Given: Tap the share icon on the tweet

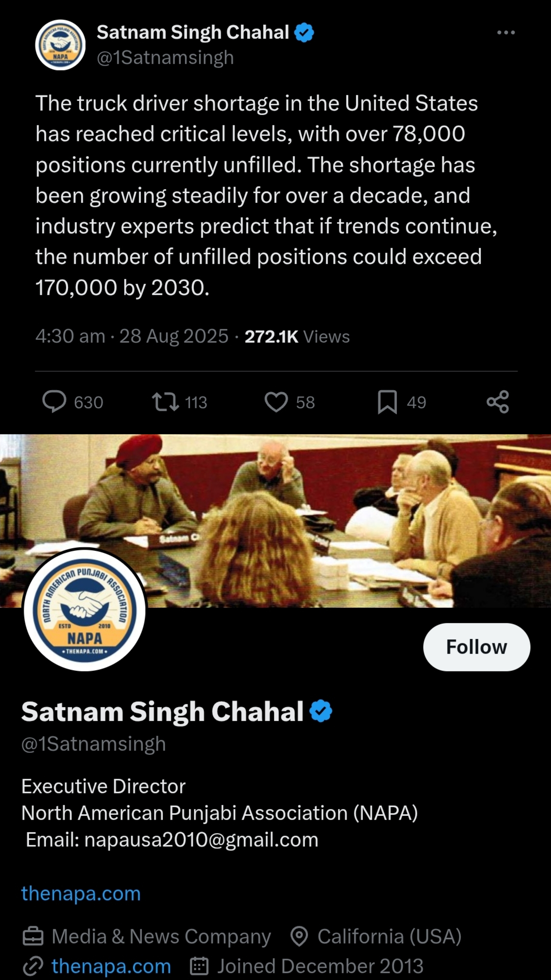Looking at the screenshot, I should tap(497, 402).
